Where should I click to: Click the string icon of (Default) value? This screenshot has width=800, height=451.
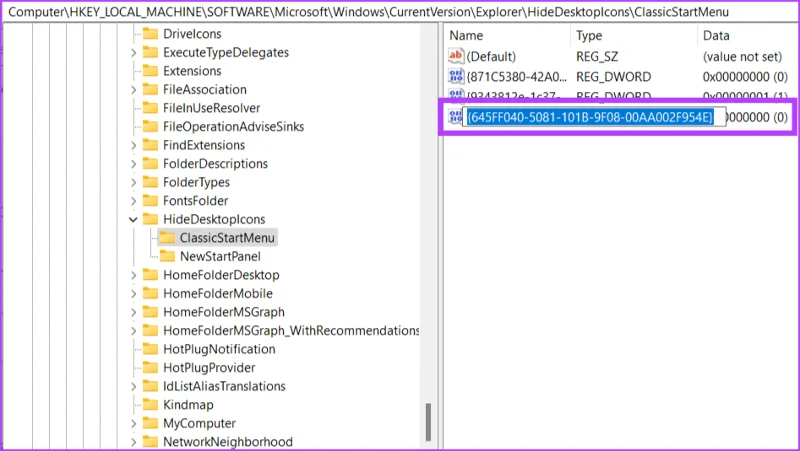coord(456,56)
